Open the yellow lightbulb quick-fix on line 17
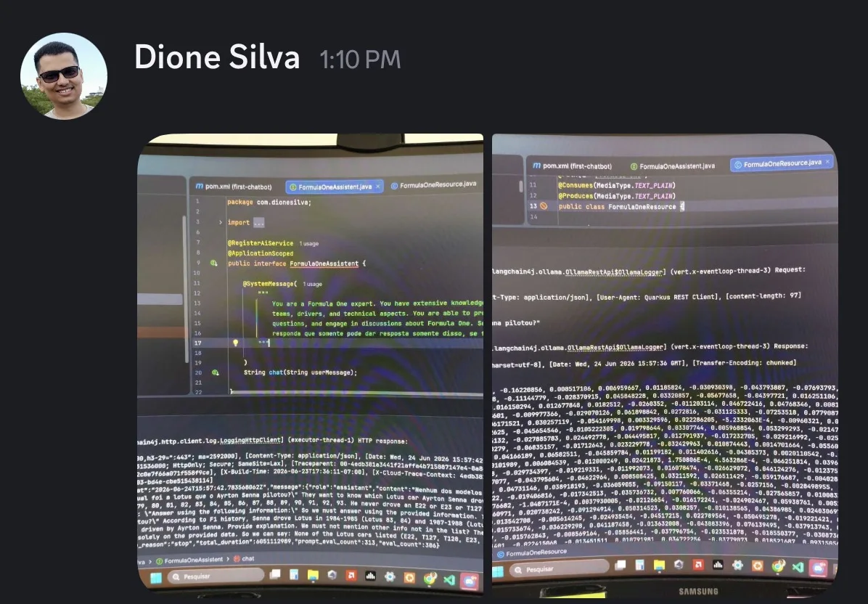 pyautogui.click(x=235, y=343)
